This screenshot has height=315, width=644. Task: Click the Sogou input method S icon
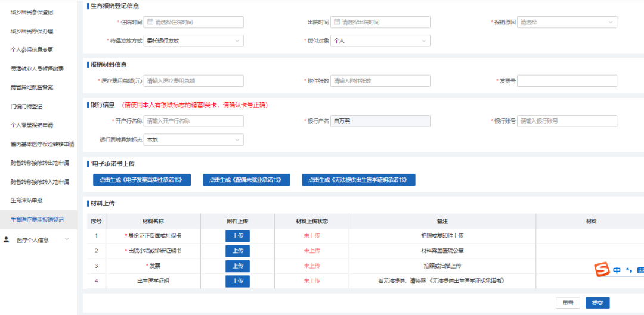(602, 270)
